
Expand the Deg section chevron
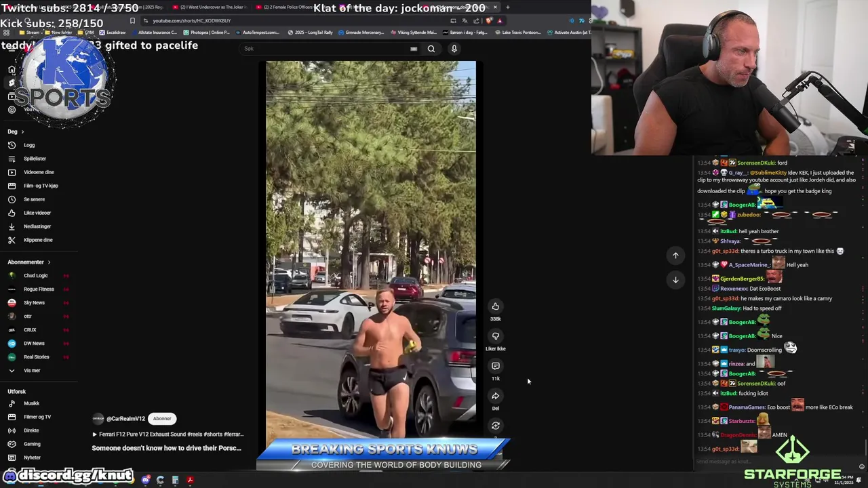point(22,131)
